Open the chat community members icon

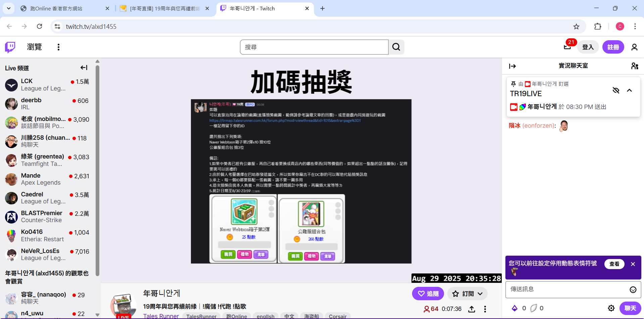[634, 66]
